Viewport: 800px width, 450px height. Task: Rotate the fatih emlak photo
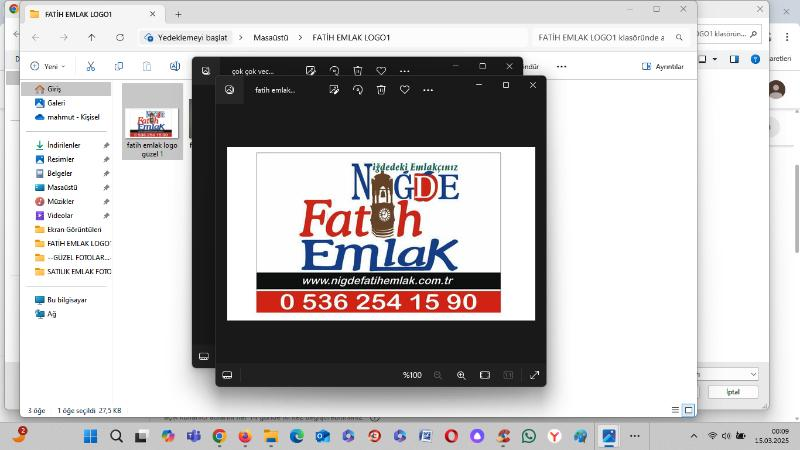(357, 89)
